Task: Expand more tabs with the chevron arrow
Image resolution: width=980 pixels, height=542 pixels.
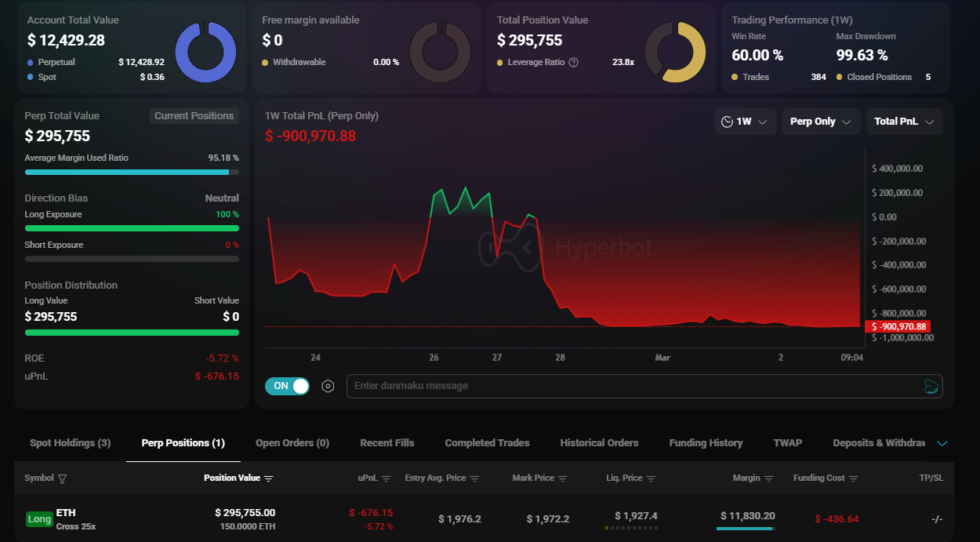Action: (x=942, y=443)
